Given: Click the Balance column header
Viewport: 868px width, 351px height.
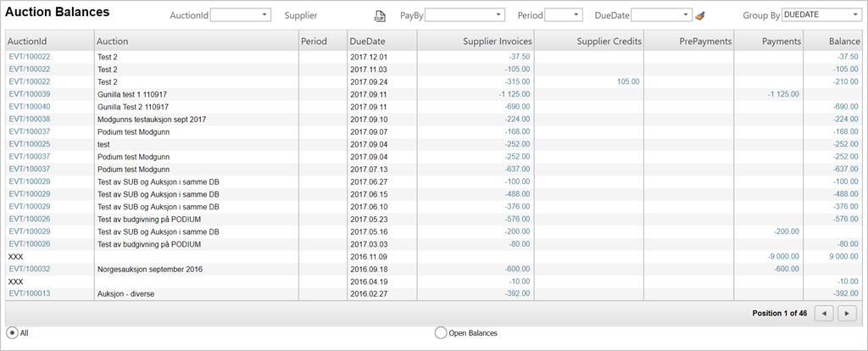Looking at the screenshot, I should tap(843, 41).
